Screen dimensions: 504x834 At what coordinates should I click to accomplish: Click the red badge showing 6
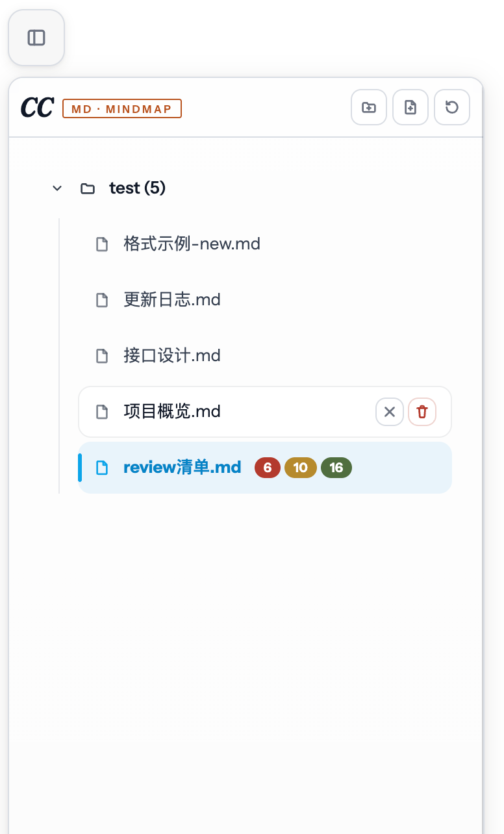click(x=268, y=468)
